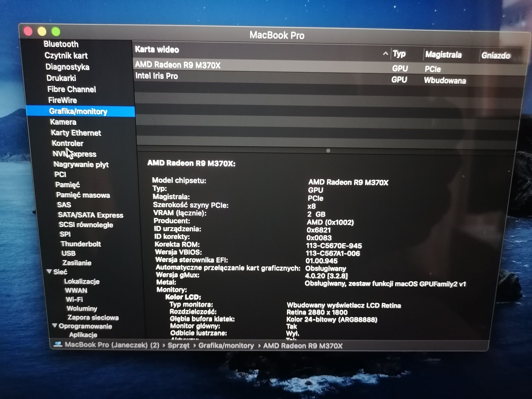
Task: Click the resolution Retina 2880 x 1800
Action: (x=317, y=312)
